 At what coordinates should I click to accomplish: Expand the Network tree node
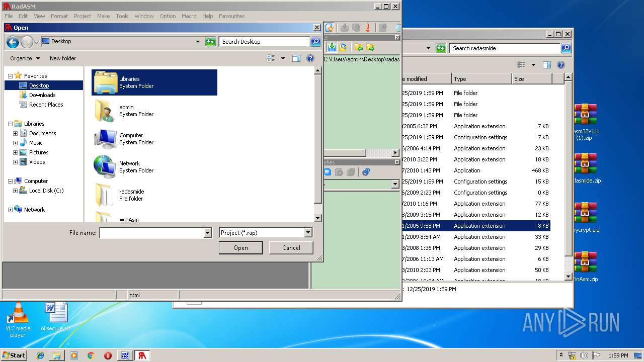10,210
